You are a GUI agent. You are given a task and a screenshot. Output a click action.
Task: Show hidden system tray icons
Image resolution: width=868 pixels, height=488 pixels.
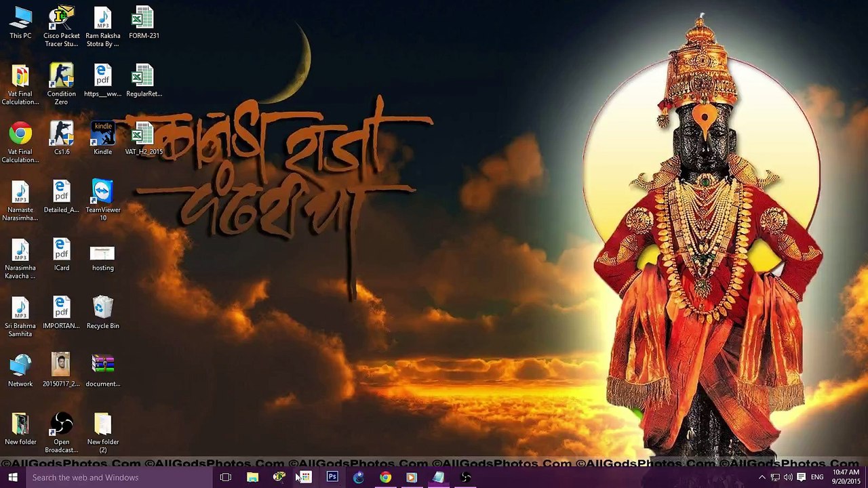pos(762,477)
